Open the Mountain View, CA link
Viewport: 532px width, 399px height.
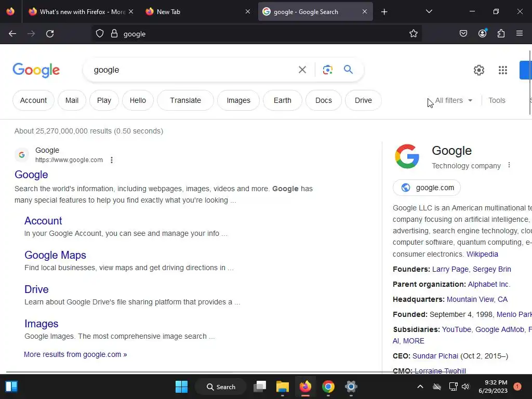477,299
